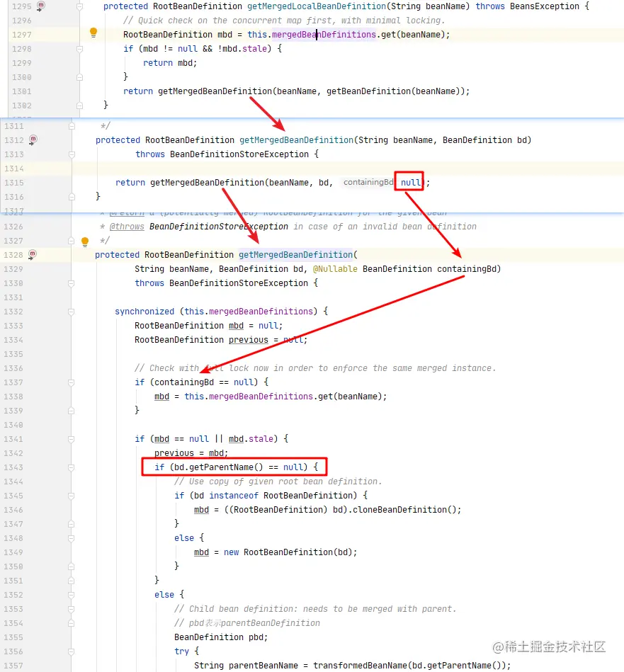The image size is (624, 672).
Task: Click 'return mbd;' statement on line 1299
Action: [x=170, y=63]
